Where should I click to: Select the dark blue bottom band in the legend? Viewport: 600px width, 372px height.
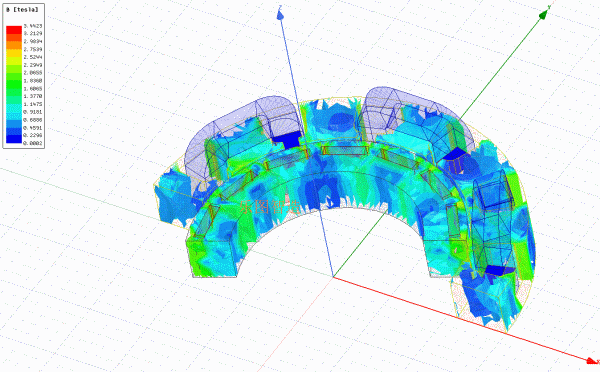click(14, 139)
